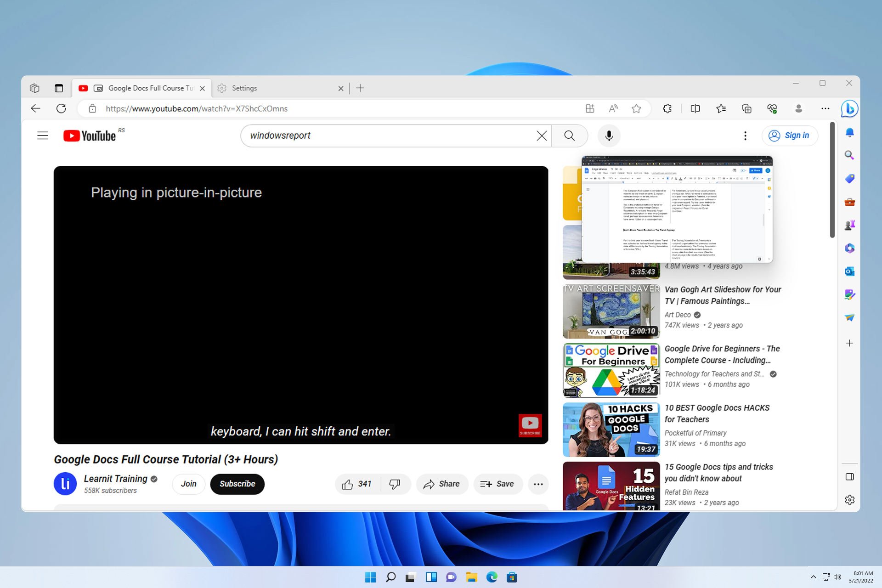Viewport: 882px width, 588px height.
Task: Close the Google Docs Full Course tab
Action: (x=202, y=88)
